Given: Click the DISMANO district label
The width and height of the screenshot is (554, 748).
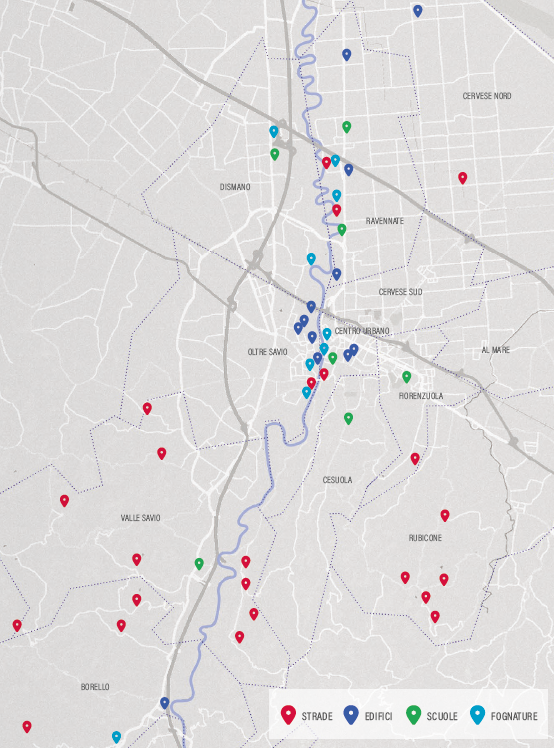Looking at the screenshot, I should click(235, 187).
